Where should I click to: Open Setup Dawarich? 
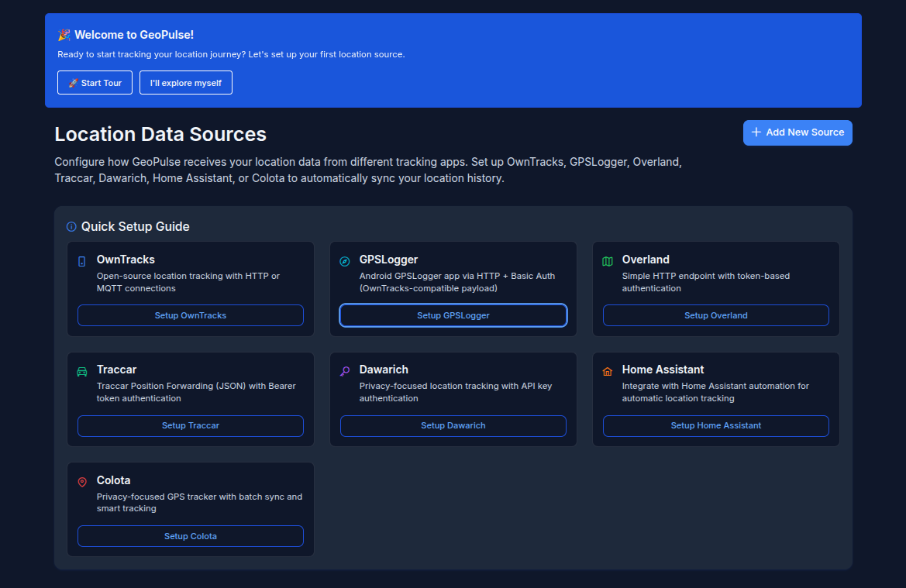453,425
